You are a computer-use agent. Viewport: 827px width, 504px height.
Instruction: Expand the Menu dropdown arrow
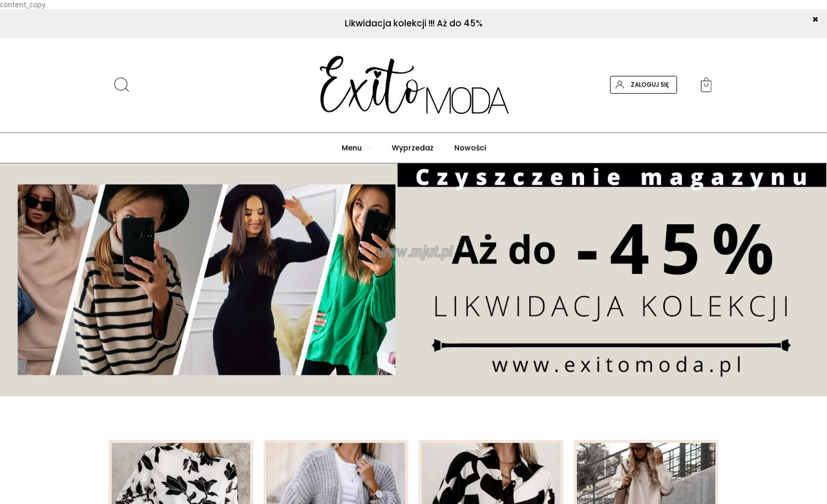[x=369, y=148]
